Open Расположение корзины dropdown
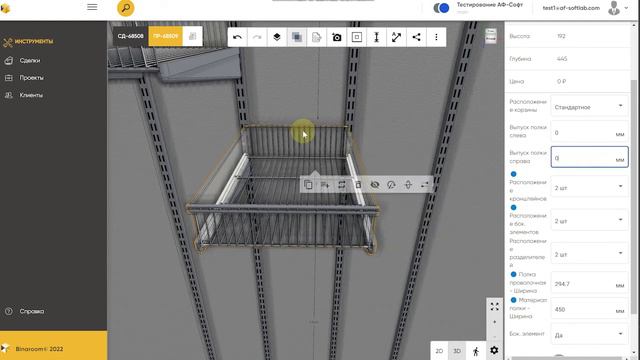This screenshot has width=640, height=360. 589,107
